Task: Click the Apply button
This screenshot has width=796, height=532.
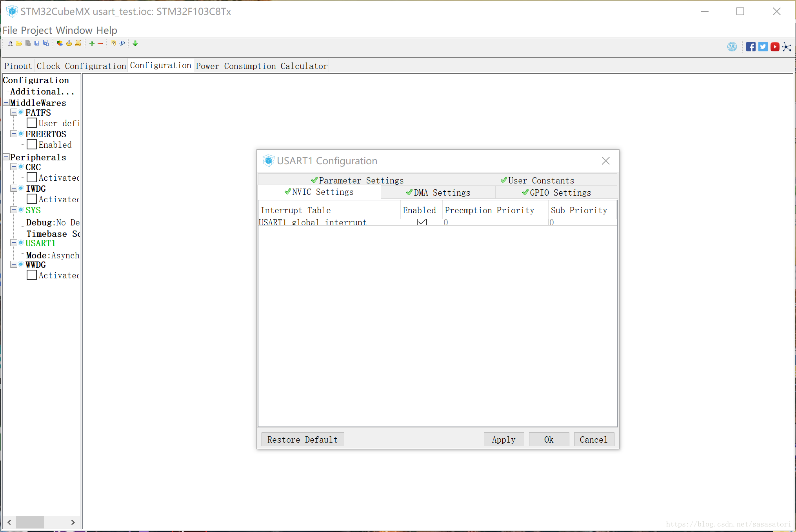Action: click(504, 439)
